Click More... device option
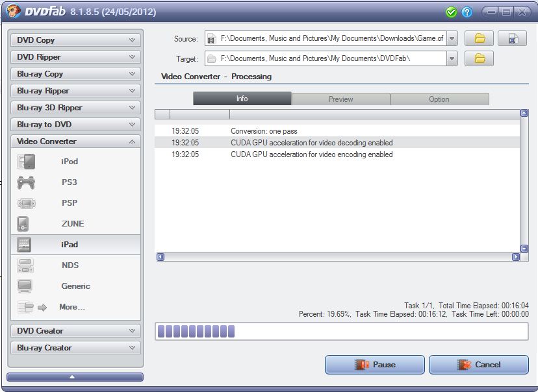 coord(72,307)
